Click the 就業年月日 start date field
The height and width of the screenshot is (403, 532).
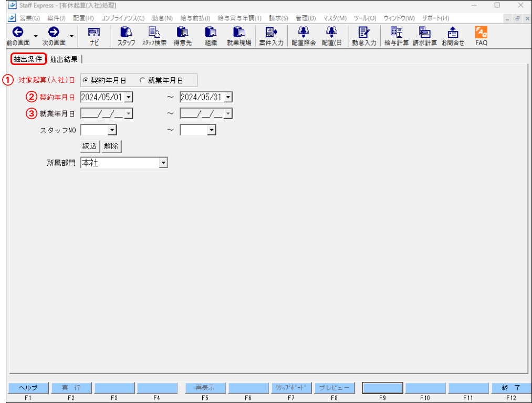103,113
